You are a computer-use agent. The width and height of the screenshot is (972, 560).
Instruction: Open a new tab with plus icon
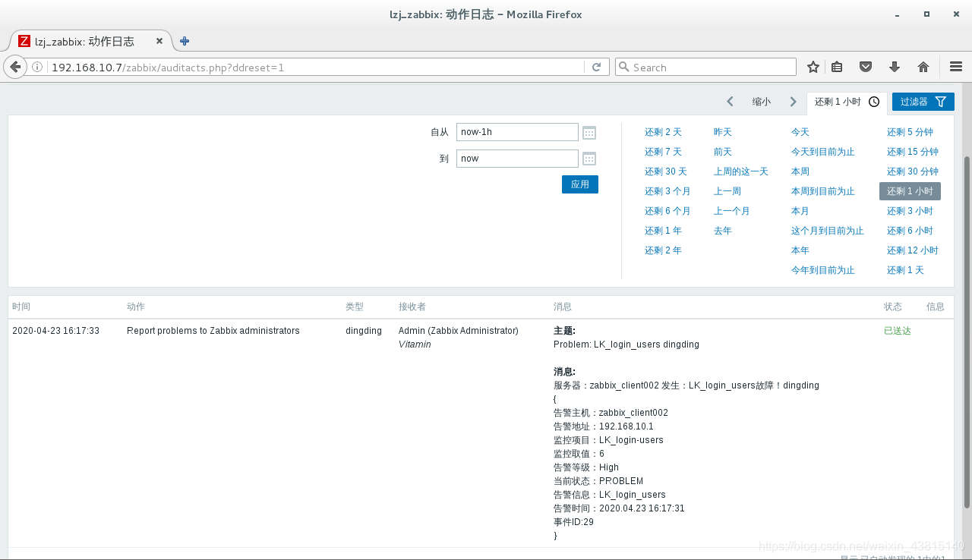[185, 41]
